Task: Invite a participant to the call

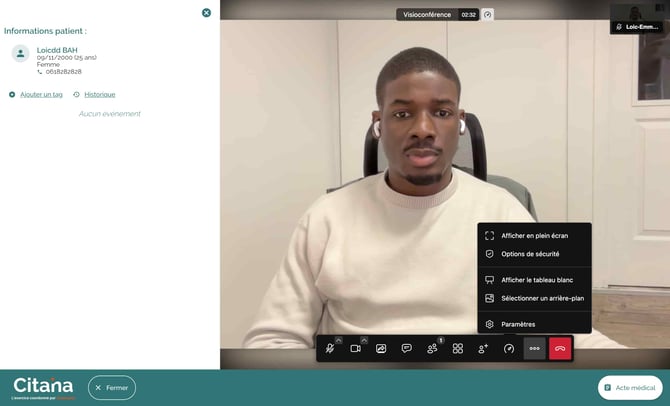Action: 483,349
